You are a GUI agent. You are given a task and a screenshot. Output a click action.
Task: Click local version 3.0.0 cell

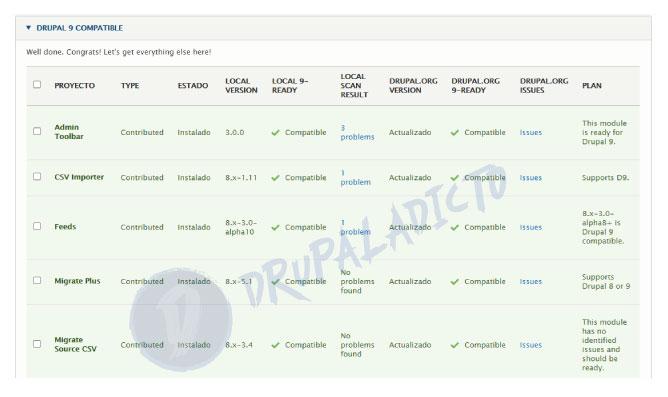point(234,132)
